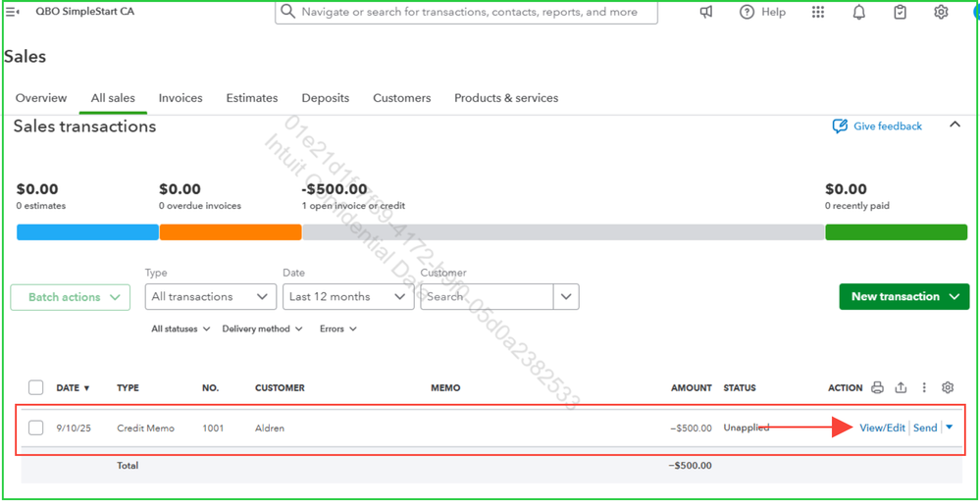Click the 0 overdue invoices label
This screenshot has height=504, width=980.
pyautogui.click(x=200, y=206)
